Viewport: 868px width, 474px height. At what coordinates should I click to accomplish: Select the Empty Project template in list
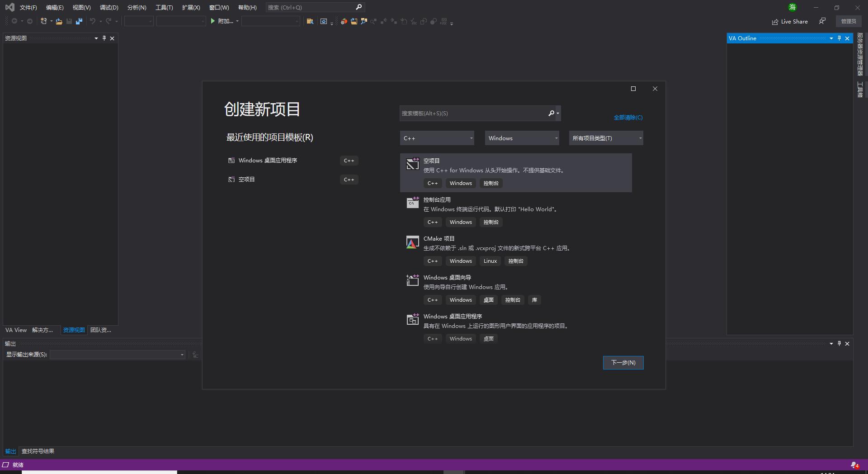point(516,173)
